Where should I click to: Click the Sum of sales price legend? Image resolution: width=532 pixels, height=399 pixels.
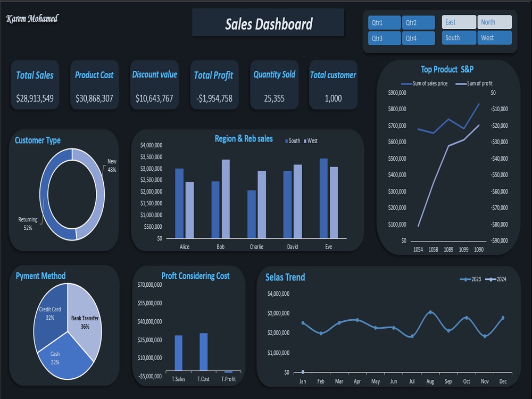[425, 84]
